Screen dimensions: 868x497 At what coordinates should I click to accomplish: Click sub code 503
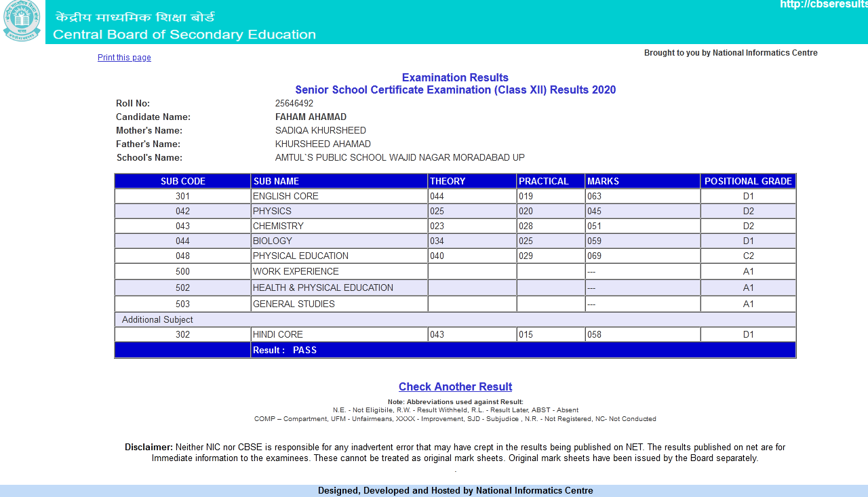(183, 304)
